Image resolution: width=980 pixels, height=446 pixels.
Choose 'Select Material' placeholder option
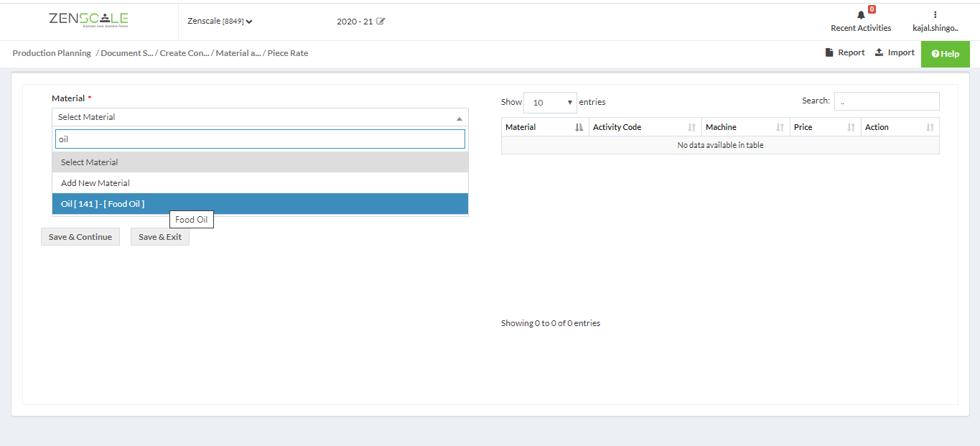coord(260,162)
